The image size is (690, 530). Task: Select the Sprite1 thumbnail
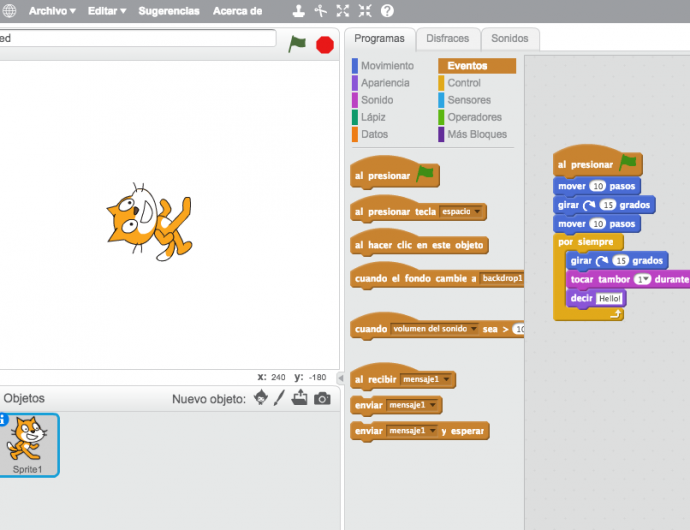click(x=28, y=445)
